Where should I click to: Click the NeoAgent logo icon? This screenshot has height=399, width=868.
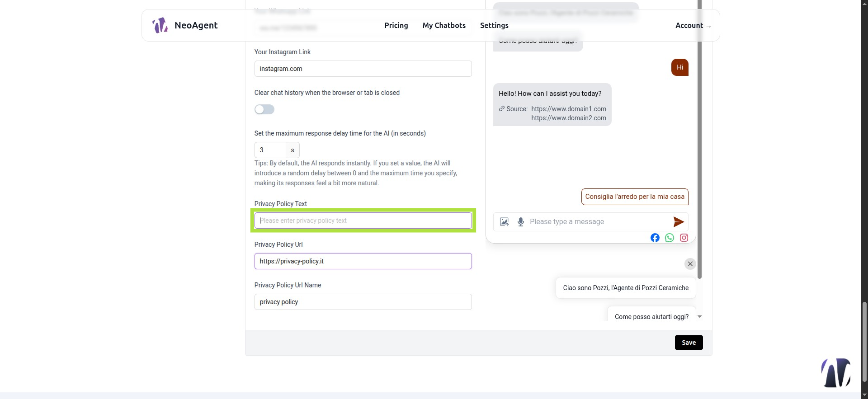[x=160, y=25]
